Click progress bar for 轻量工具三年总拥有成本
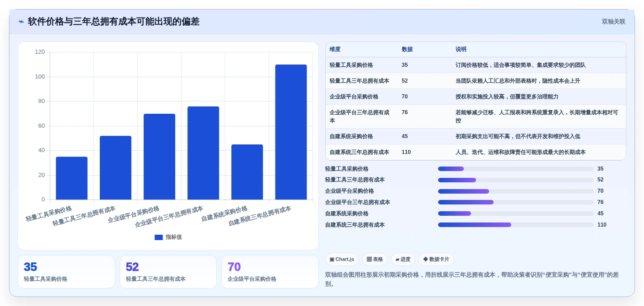 (x=516, y=180)
